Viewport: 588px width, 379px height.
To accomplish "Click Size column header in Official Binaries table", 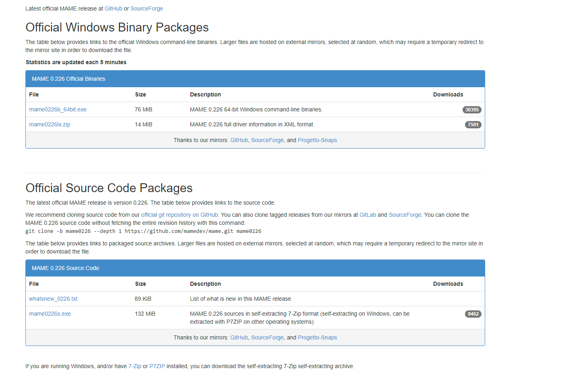I will click(140, 94).
